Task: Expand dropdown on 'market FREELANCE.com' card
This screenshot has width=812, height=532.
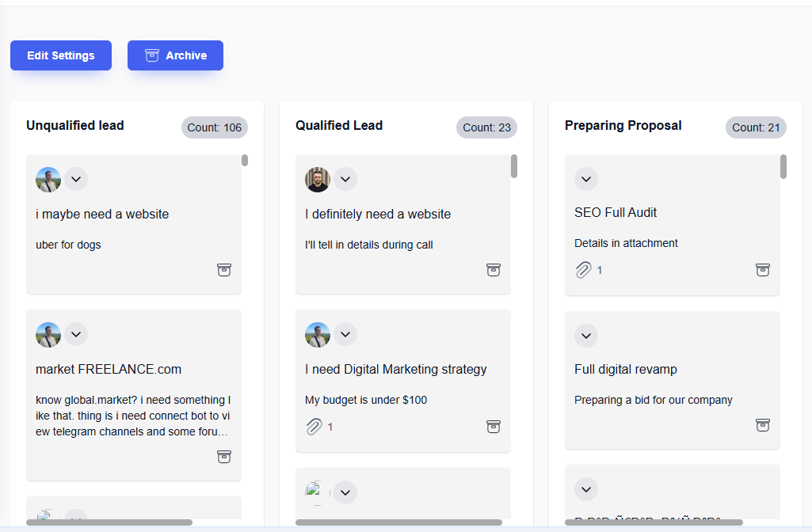Action: click(76, 334)
